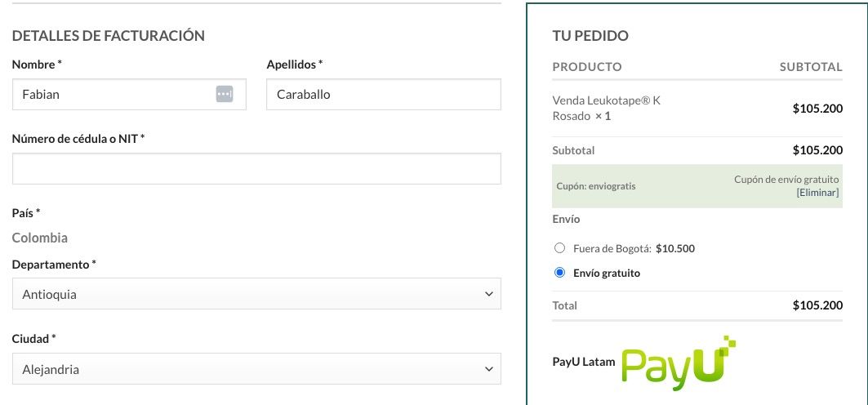
Task: Remove the coupon via Eliminar link
Action: (817, 193)
